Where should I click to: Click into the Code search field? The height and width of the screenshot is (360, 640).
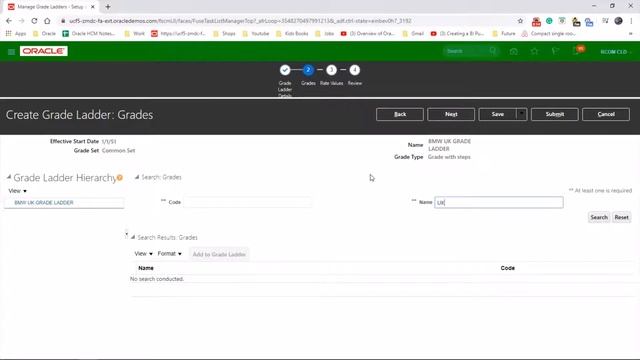[247, 202]
